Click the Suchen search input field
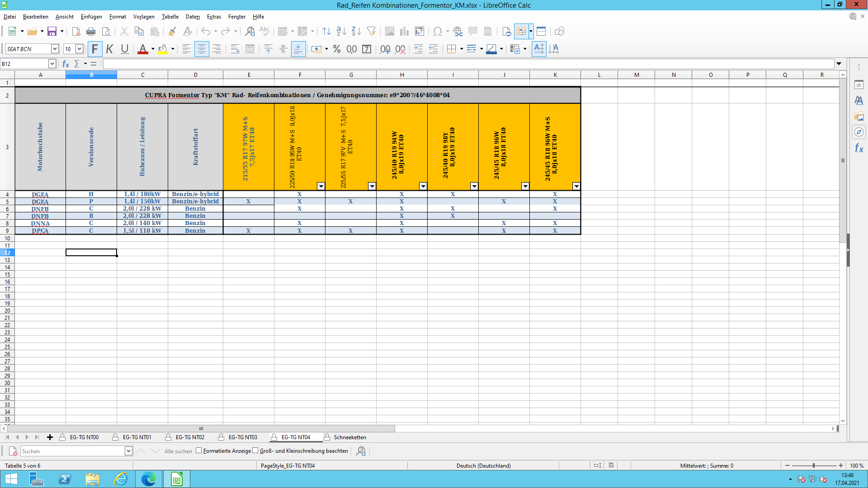 coord(72,451)
